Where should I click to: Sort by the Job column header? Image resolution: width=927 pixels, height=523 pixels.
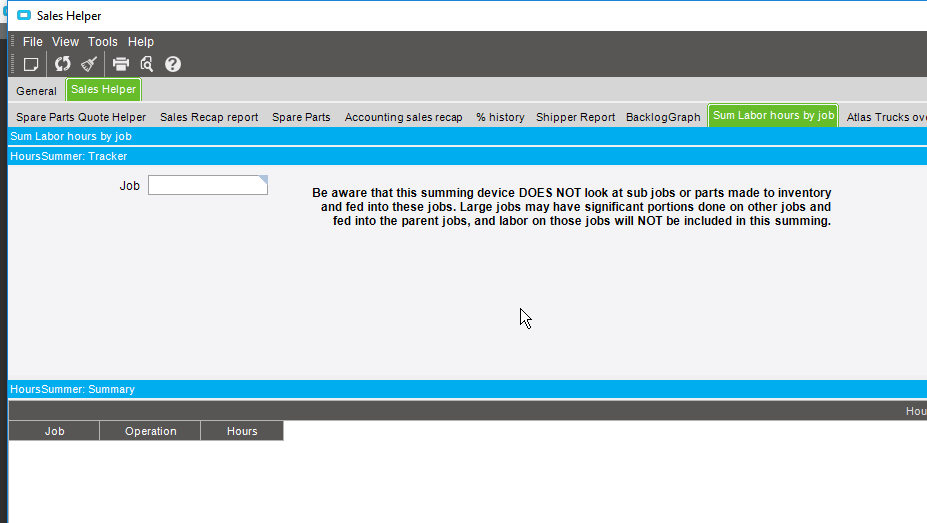click(x=54, y=431)
